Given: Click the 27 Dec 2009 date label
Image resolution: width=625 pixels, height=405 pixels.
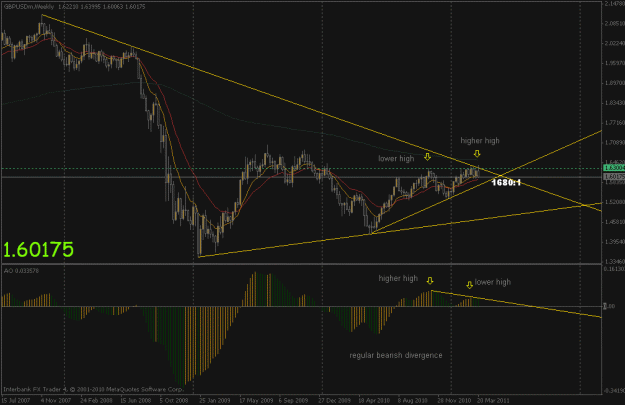Looking at the screenshot, I should click(x=334, y=400).
